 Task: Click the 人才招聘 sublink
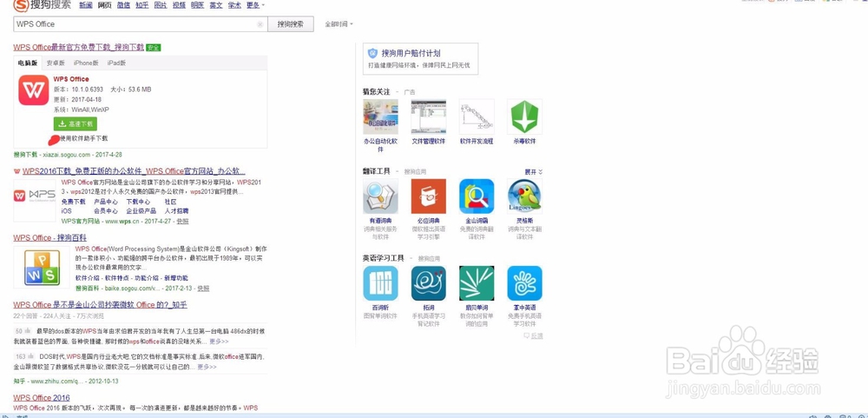[x=176, y=211]
